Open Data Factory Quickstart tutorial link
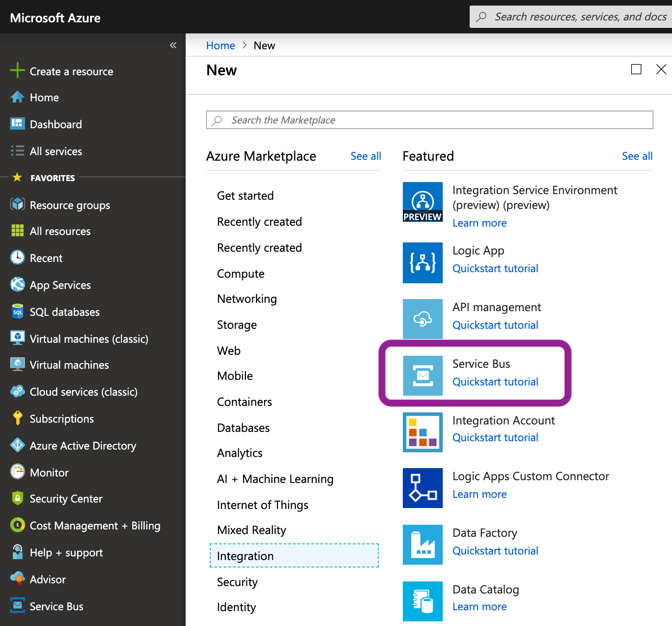 point(495,551)
